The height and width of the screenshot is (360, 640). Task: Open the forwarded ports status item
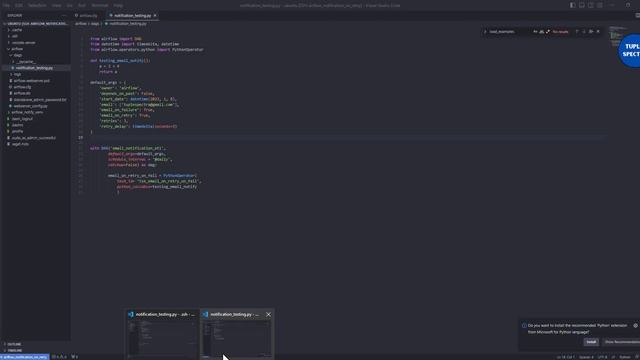[x=74, y=357]
